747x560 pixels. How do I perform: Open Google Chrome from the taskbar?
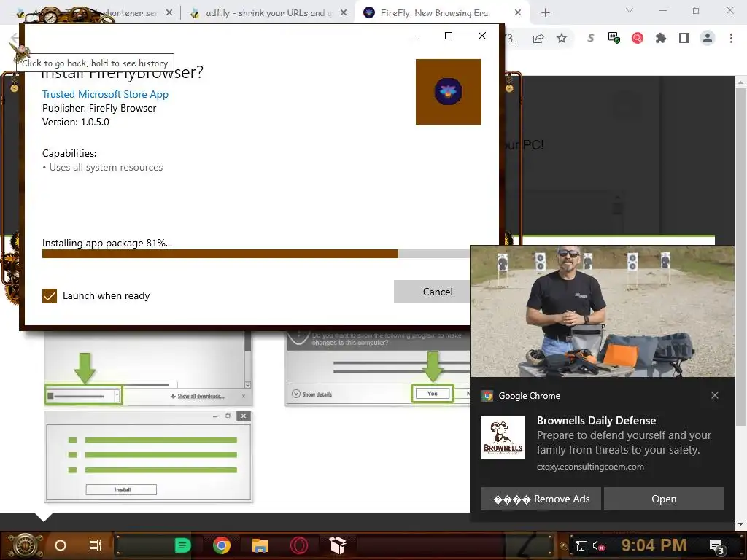pos(222,545)
